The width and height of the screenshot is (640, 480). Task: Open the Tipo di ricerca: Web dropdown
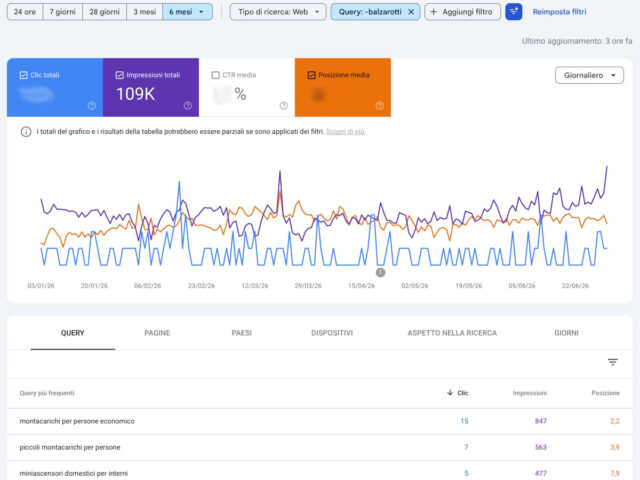(278, 12)
